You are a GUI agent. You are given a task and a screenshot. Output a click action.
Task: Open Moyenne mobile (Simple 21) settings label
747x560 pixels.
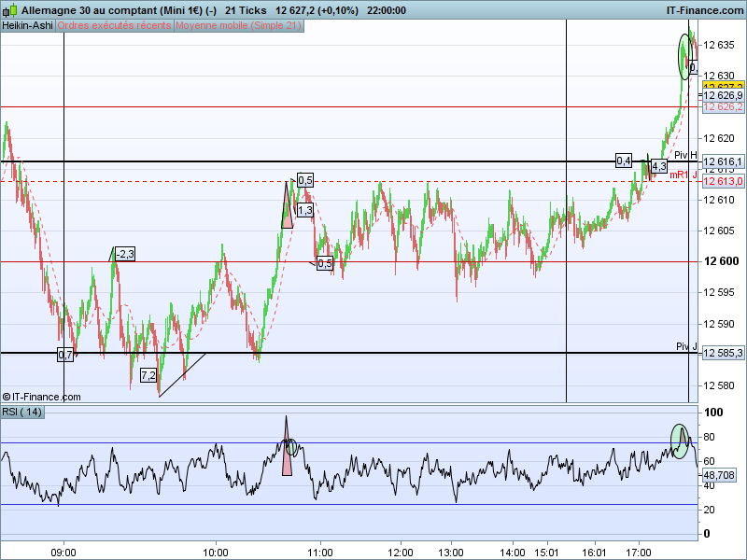click(239, 26)
